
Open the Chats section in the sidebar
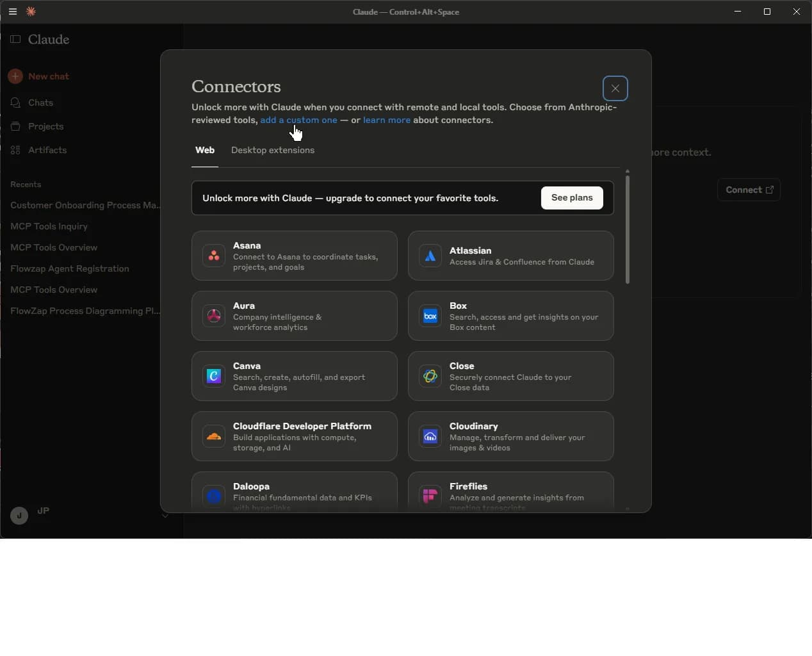[40, 102]
